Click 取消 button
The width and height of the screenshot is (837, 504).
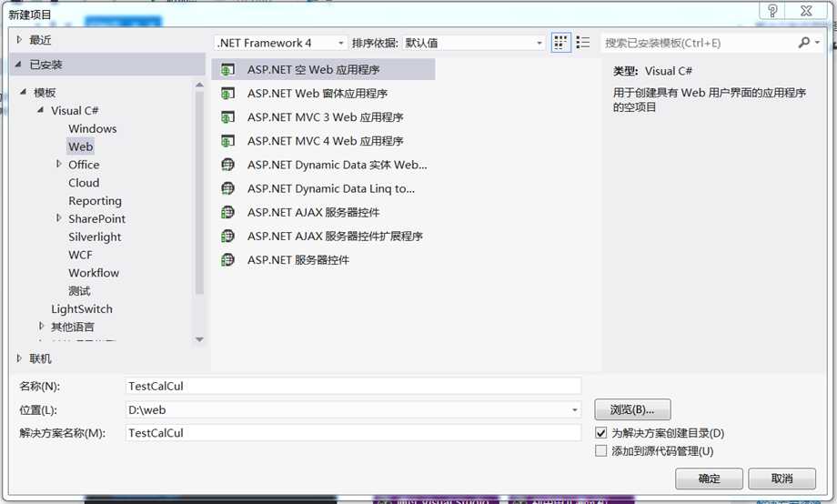click(782, 479)
